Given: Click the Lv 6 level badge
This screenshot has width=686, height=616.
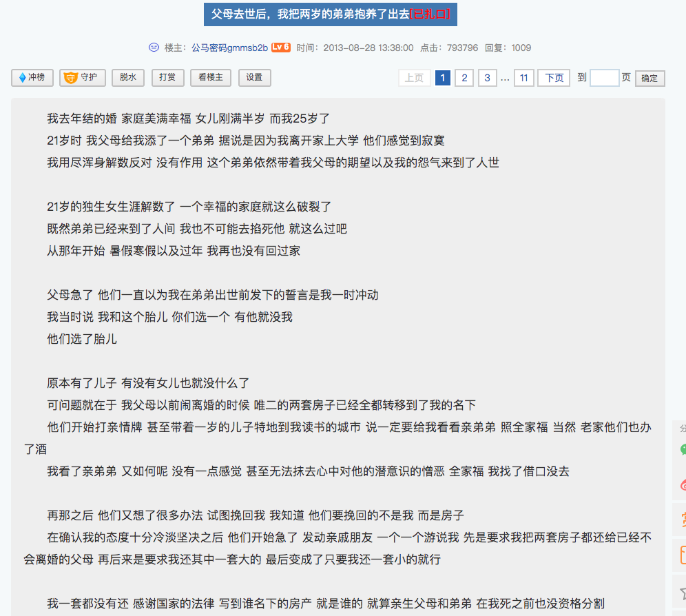Looking at the screenshot, I should (x=280, y=48).
